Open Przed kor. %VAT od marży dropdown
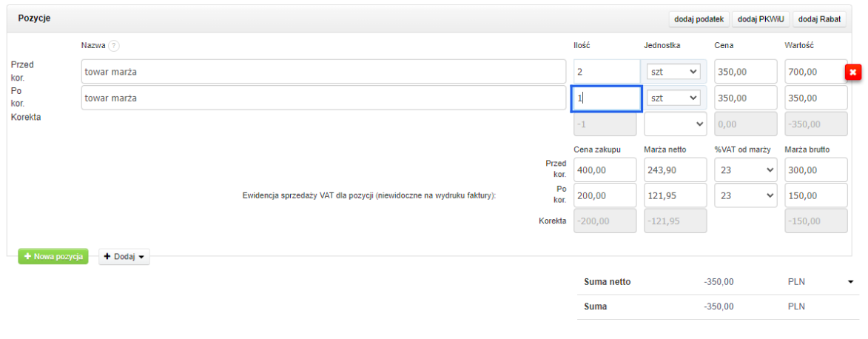Image resolution: width=868 pixels, height=339 pixels. pyautogui.click(x=745, y=169)
